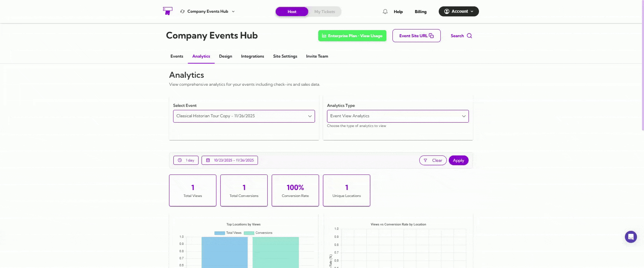
Task: Open notifications bell
Action: 385,12
